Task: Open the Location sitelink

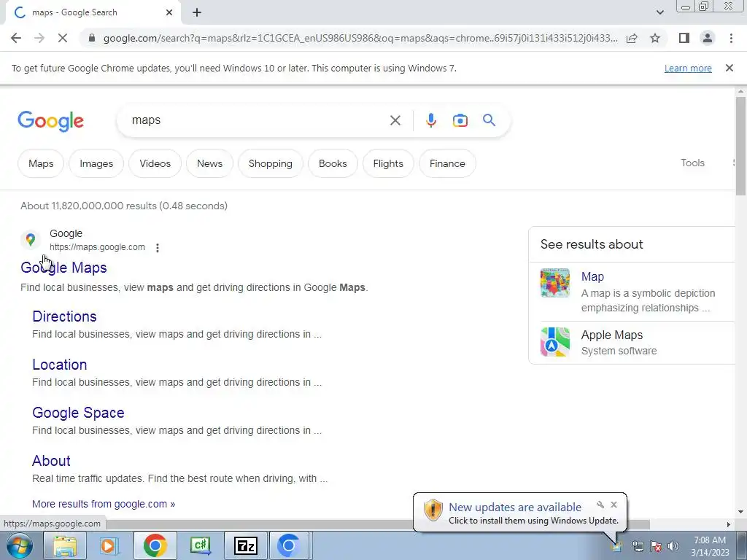Action: point(60,365)
